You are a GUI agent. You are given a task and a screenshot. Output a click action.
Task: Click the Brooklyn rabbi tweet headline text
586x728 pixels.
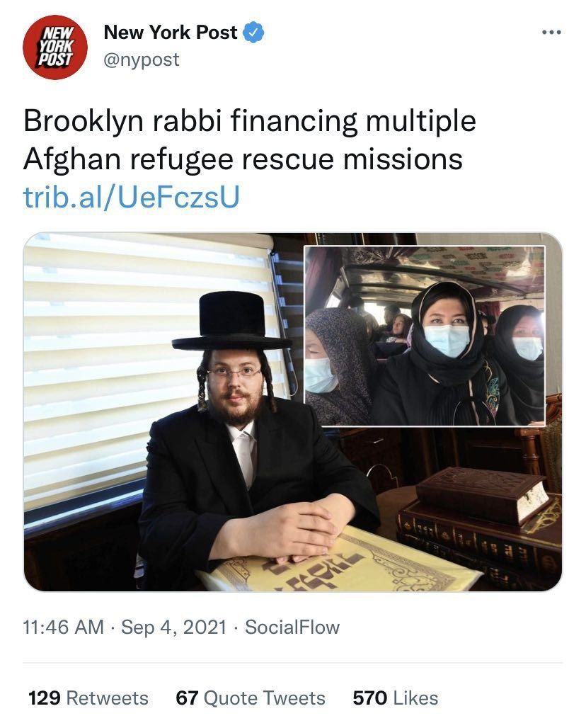(250, 140)
